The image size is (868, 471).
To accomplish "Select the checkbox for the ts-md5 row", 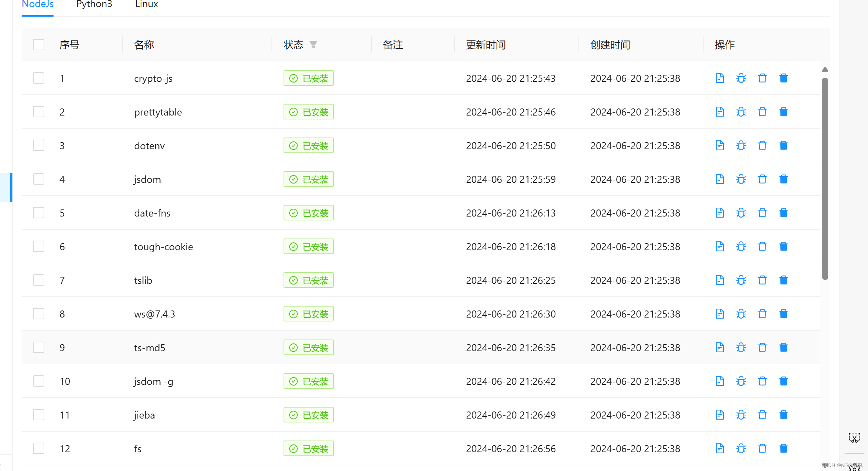I will [x=39, y=348].
